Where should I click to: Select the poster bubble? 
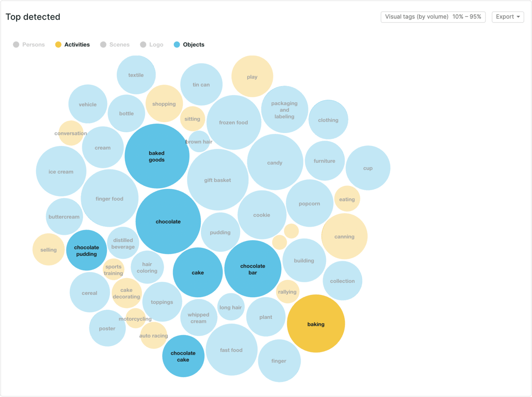pyautogui.click(x=108, y=328)
